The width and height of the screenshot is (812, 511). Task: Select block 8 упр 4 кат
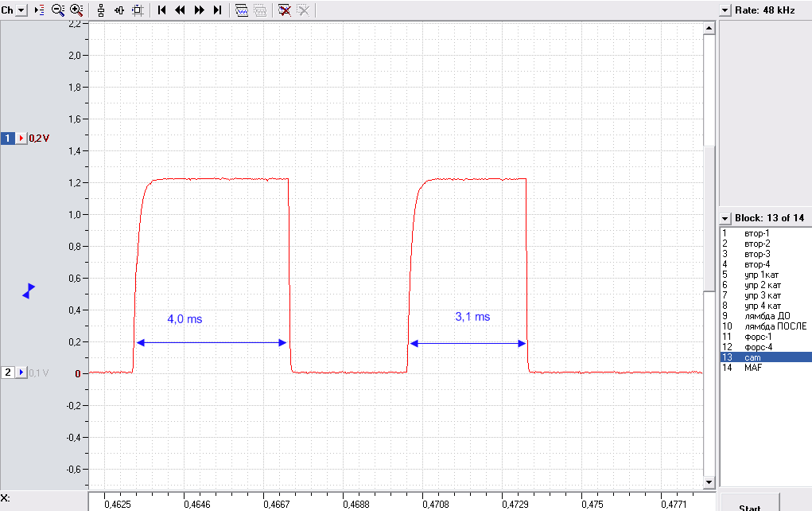(x=766, y=306)
